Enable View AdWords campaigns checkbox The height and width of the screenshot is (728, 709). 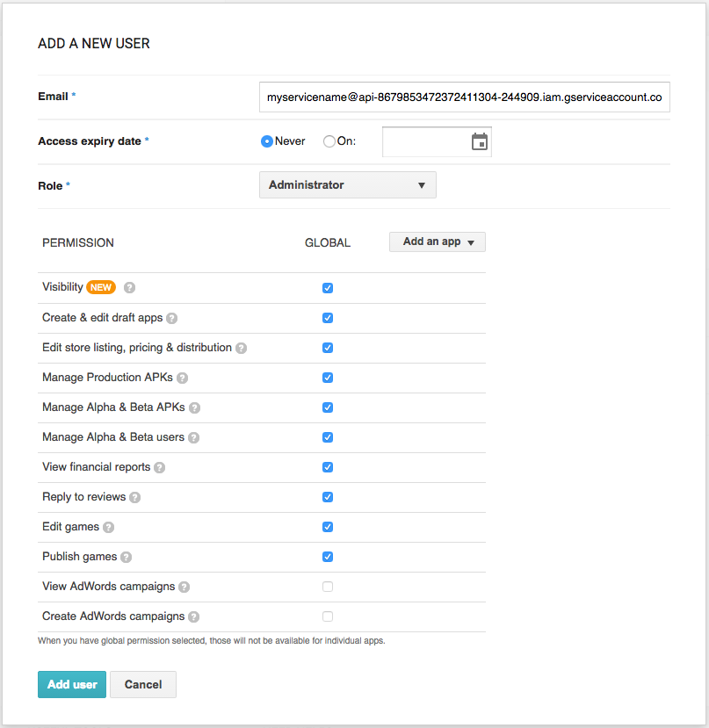[328, 587]
